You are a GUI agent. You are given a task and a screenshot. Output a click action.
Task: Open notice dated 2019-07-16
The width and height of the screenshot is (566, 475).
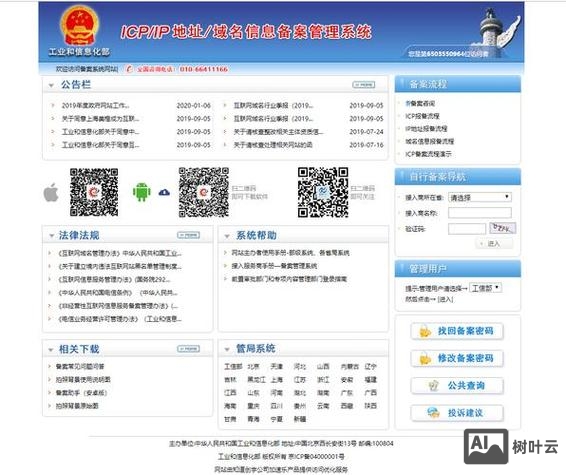coord(273,145)
